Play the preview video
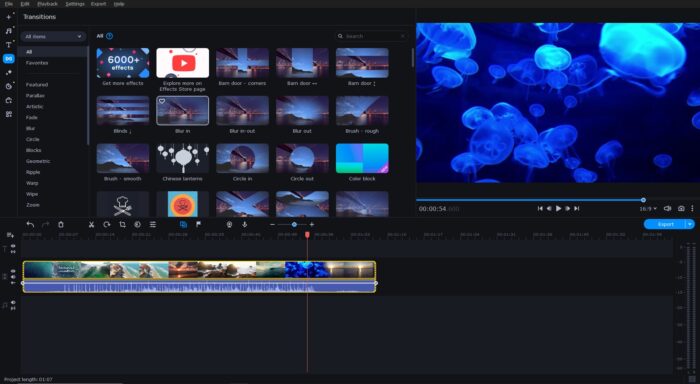 [x=558, y=209]
